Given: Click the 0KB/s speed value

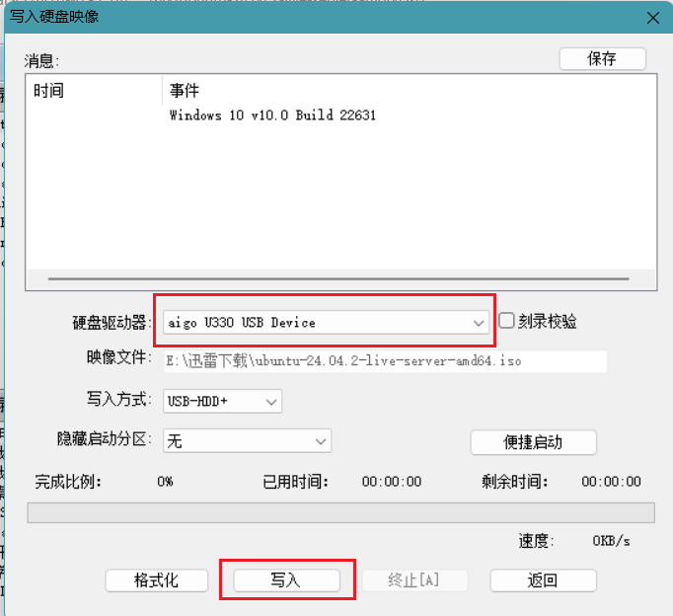Looking at the screenshot, I should point(611,541).
